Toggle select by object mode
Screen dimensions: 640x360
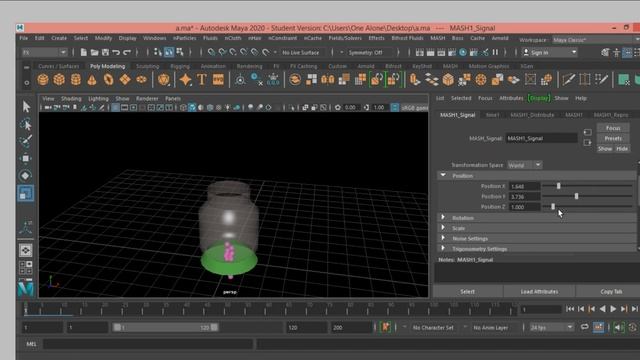[x=169, y=52]
